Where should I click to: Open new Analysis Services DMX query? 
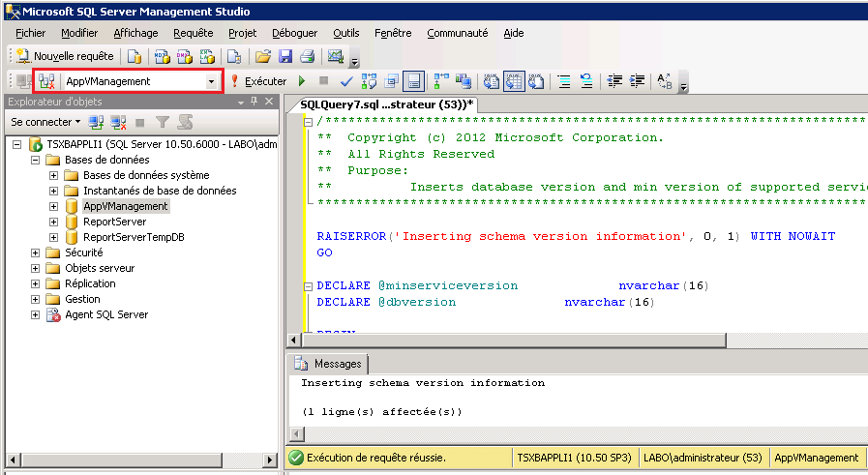coord(184,56)
